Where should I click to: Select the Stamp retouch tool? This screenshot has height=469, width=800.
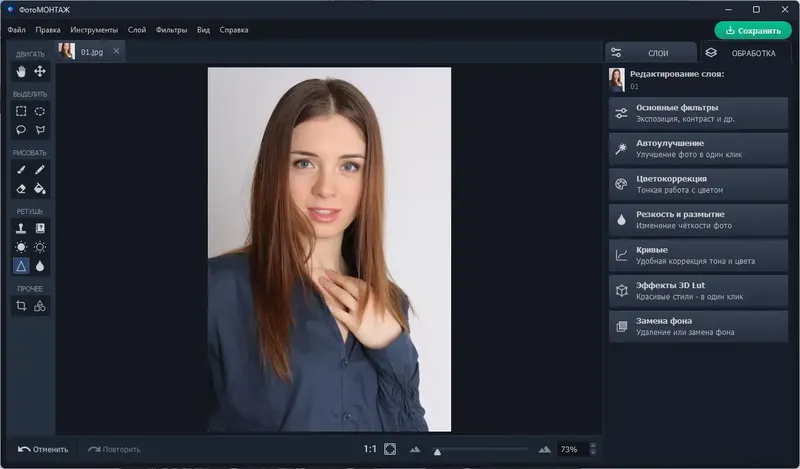pos(21,228)
